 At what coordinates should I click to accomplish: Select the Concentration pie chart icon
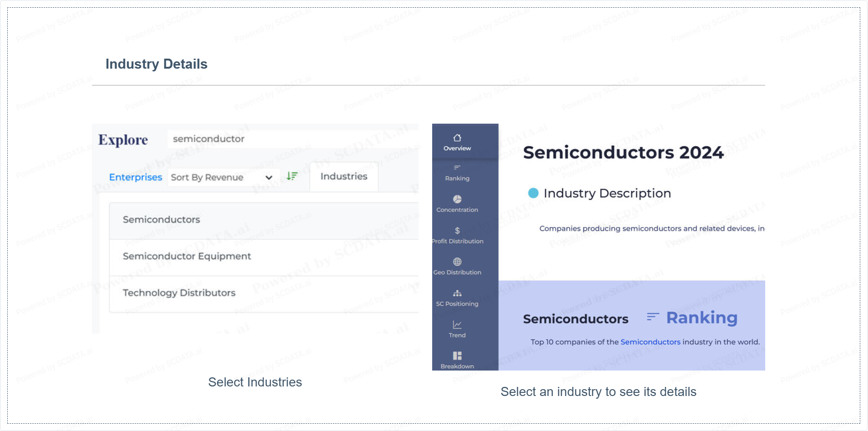[x=457, y=199]
